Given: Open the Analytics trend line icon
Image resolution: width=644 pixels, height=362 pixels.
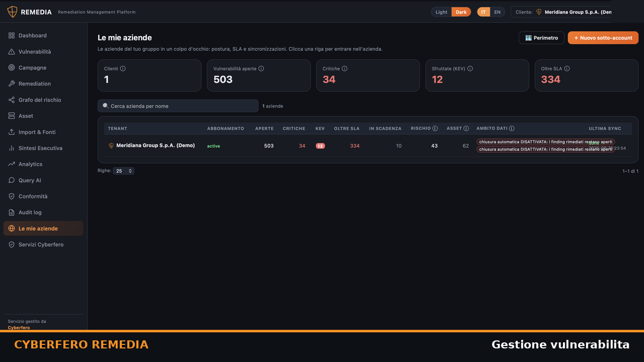Looking at the screenshot, I should click(12, 164).
